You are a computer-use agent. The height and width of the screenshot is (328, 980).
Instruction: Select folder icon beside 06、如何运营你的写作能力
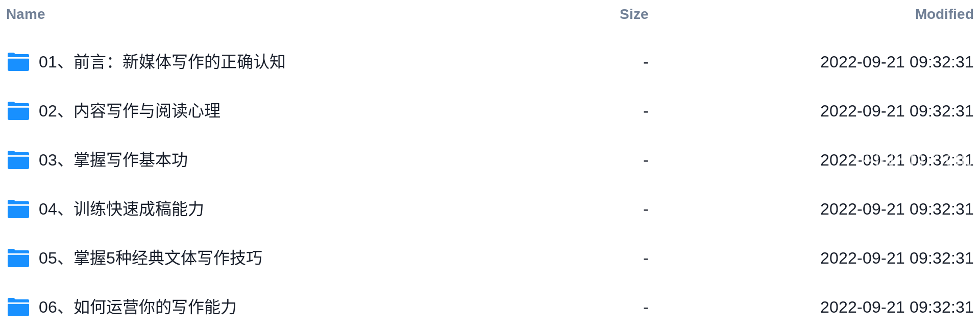coord(18,307)
